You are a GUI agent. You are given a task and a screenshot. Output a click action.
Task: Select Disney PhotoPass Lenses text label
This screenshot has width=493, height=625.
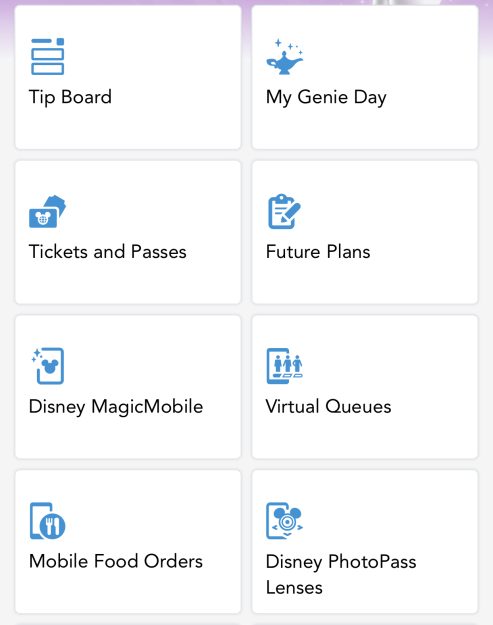coord(341,574)
